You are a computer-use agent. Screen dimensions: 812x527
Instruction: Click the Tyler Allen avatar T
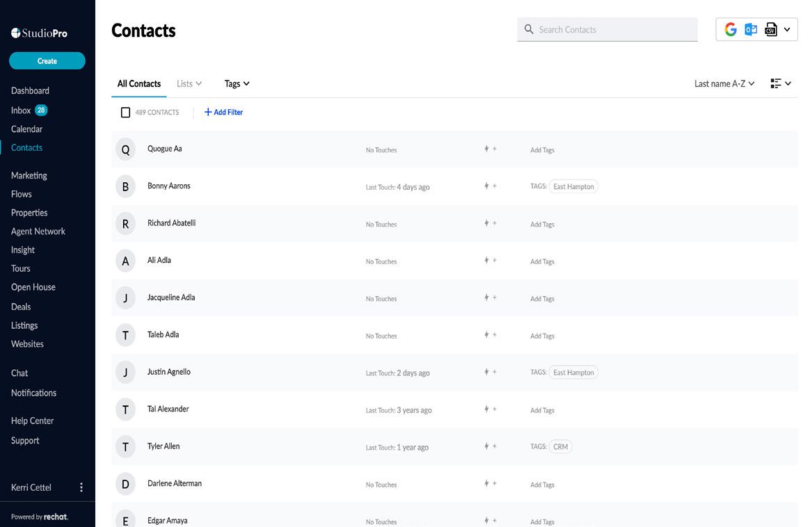click(125, 447)
